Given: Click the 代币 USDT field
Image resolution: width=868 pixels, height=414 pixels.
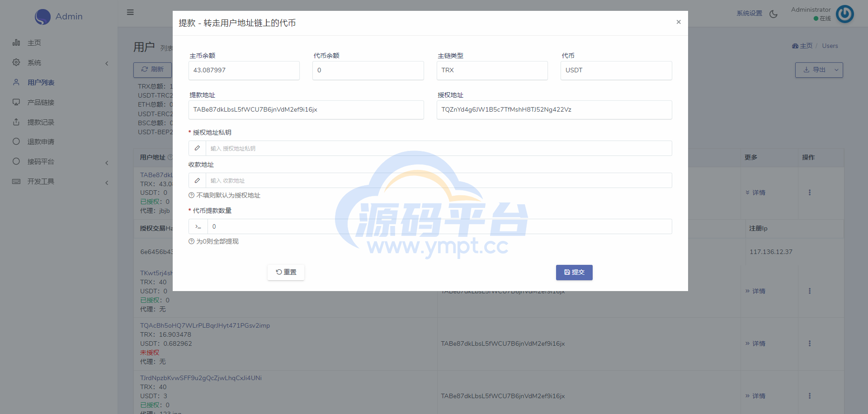Looking at the screenshot, I should point(616,71).
